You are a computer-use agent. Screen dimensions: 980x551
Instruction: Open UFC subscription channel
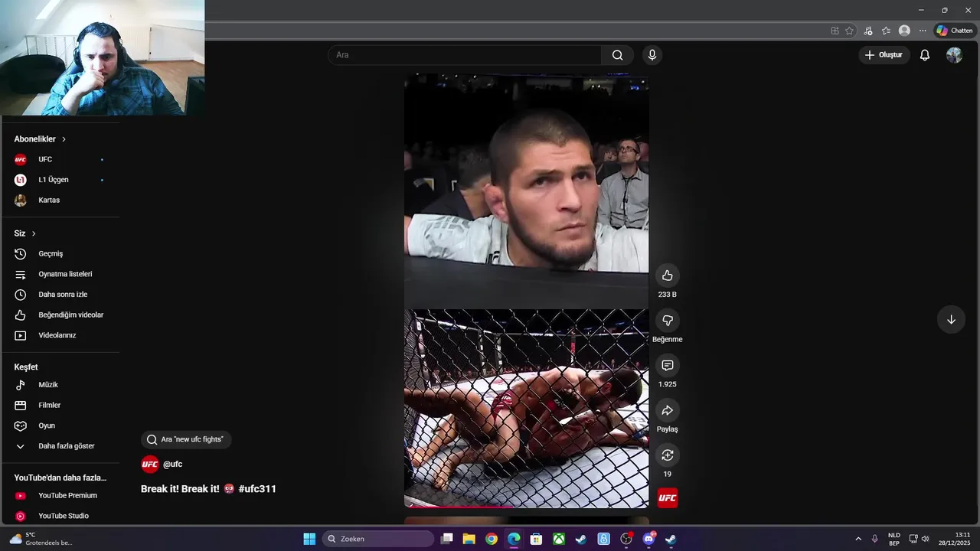click(x=61, y=159)
